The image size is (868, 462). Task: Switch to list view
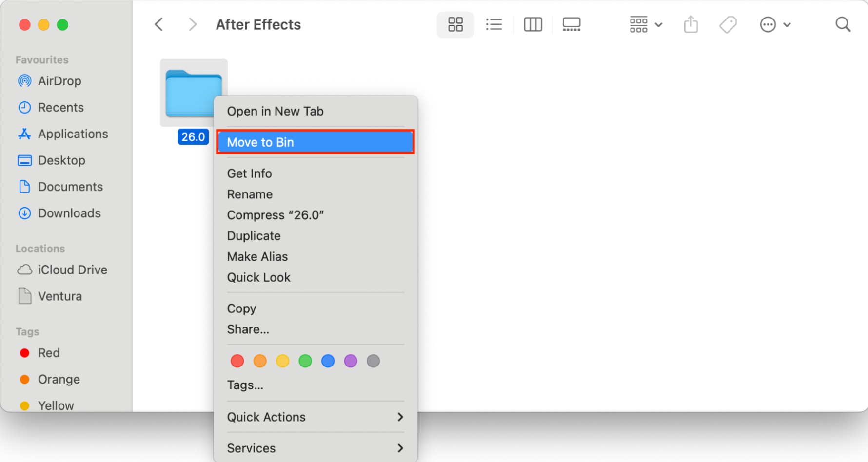494,24
